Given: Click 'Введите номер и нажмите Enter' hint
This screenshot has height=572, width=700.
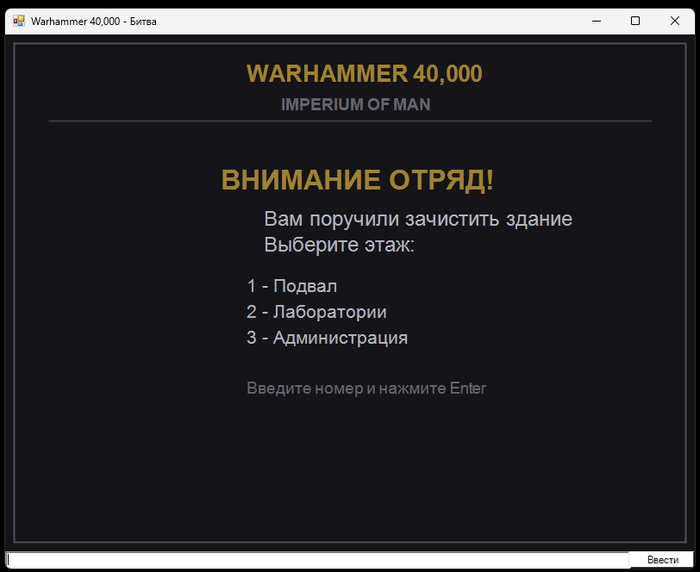Looking at the screenshot, I should (366, 388).
